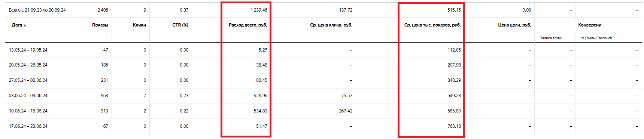
Task: Select the 03.06.24 – 09.06.24 row date
Action: (x=28, y=96)
